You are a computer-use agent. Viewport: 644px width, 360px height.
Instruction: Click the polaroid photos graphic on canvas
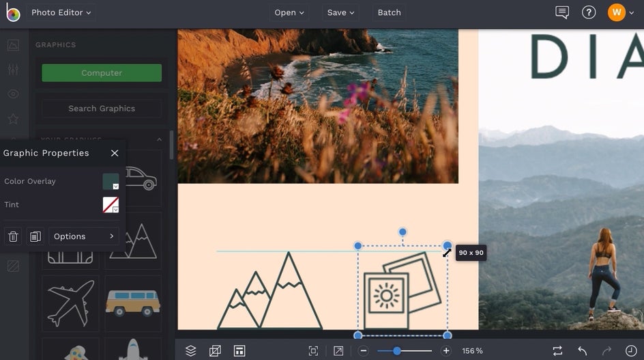402,290
